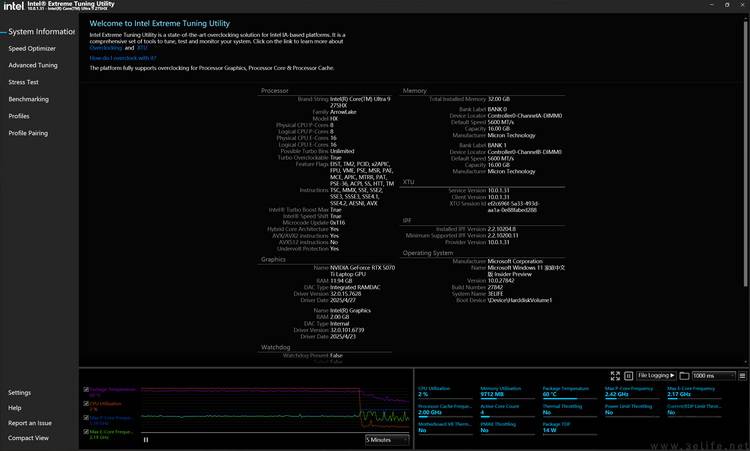Screen dimensions: 750x451
Task: Click the \Device\HarddiskVolume1 boot device value
Action: pos(519,300)
